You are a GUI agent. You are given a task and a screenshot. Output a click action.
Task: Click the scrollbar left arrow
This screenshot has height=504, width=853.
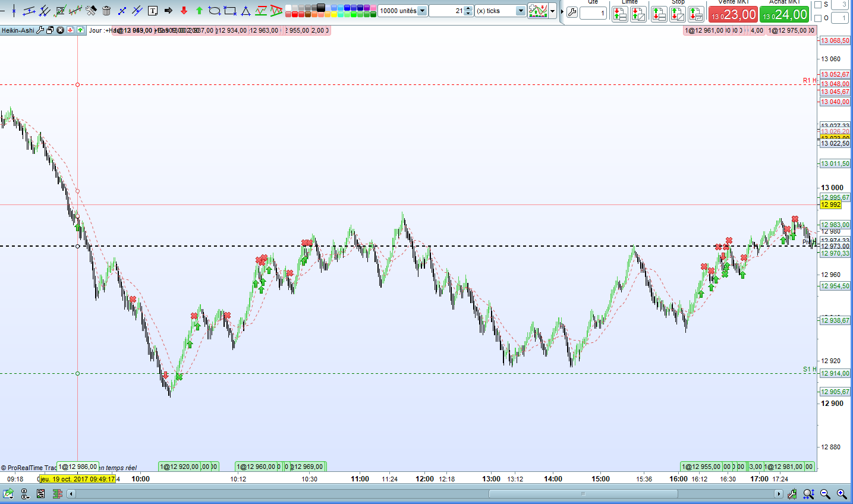[71, 494]
